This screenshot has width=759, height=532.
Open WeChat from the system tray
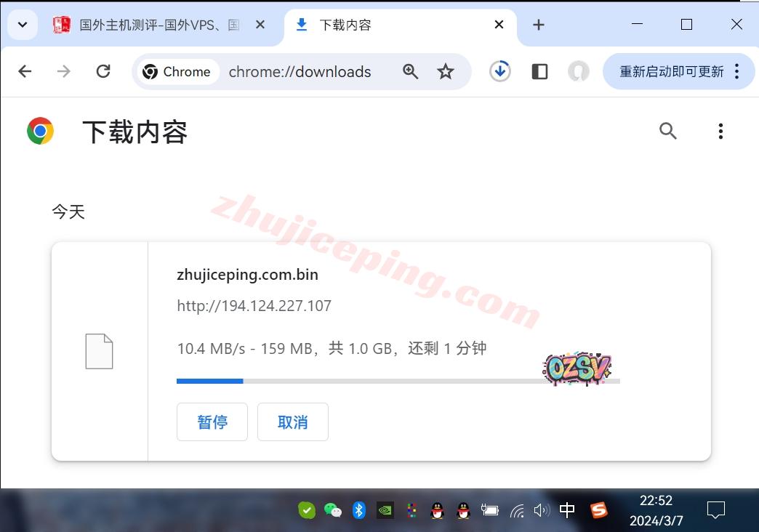pos(332,510)
